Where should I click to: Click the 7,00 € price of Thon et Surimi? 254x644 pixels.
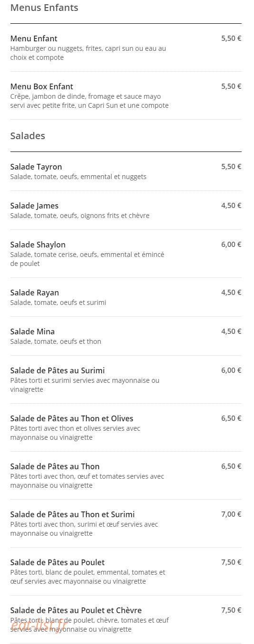(231, 514)
